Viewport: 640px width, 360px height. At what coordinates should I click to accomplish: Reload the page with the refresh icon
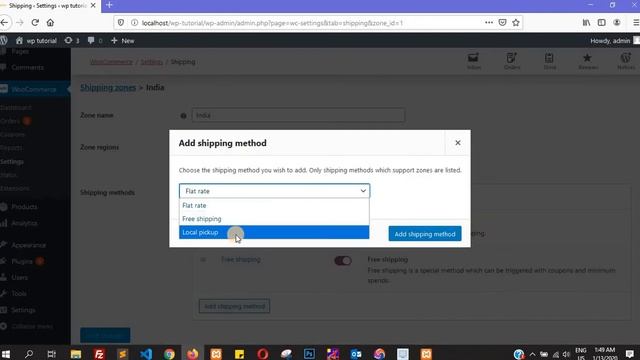coord(35,23)
